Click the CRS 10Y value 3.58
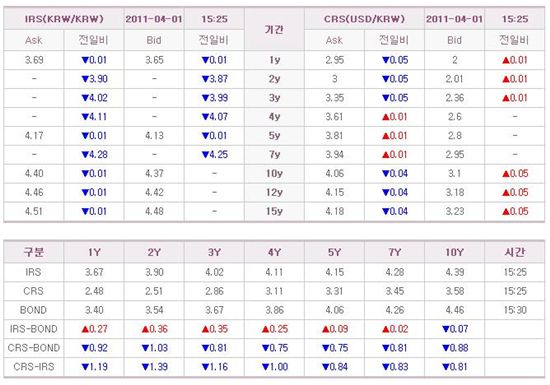Image resolution: width=550 pixels, height=385 pixels. coord(455,291)
